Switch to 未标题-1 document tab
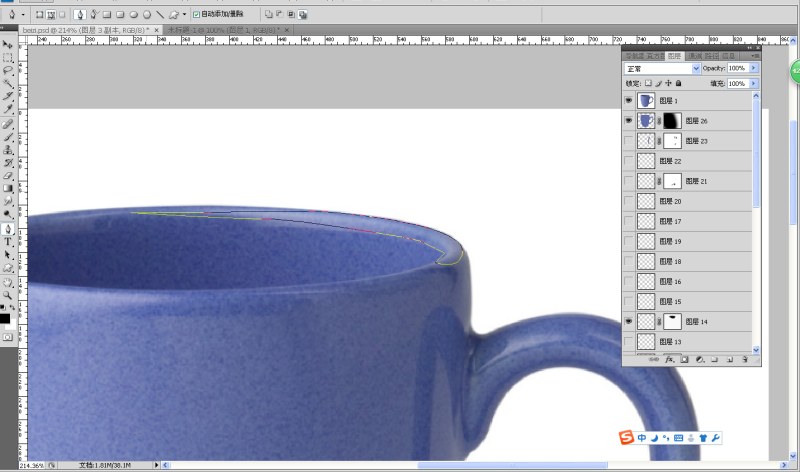 click(224, 30)
